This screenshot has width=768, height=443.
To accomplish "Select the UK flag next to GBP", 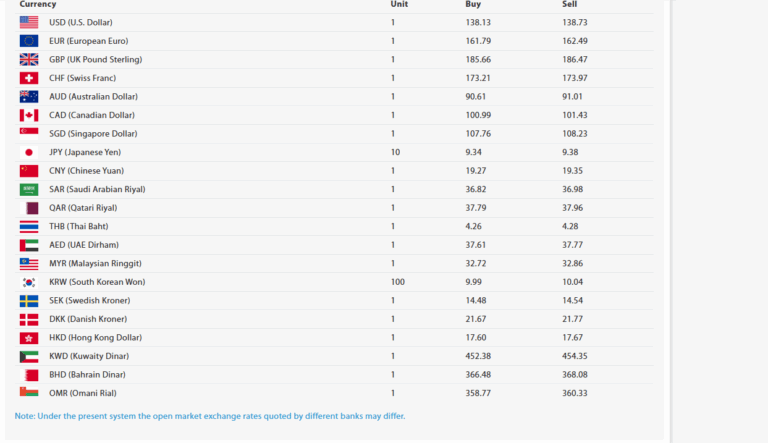I will point(29,59).
